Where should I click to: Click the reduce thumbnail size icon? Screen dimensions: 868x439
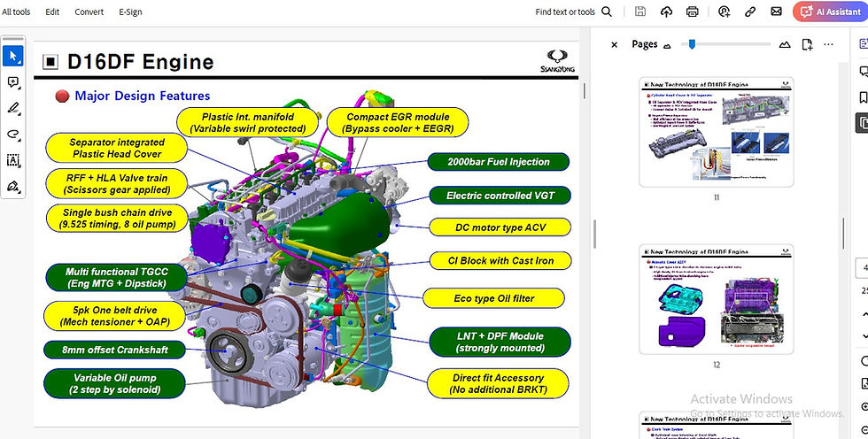click(667, 46)
